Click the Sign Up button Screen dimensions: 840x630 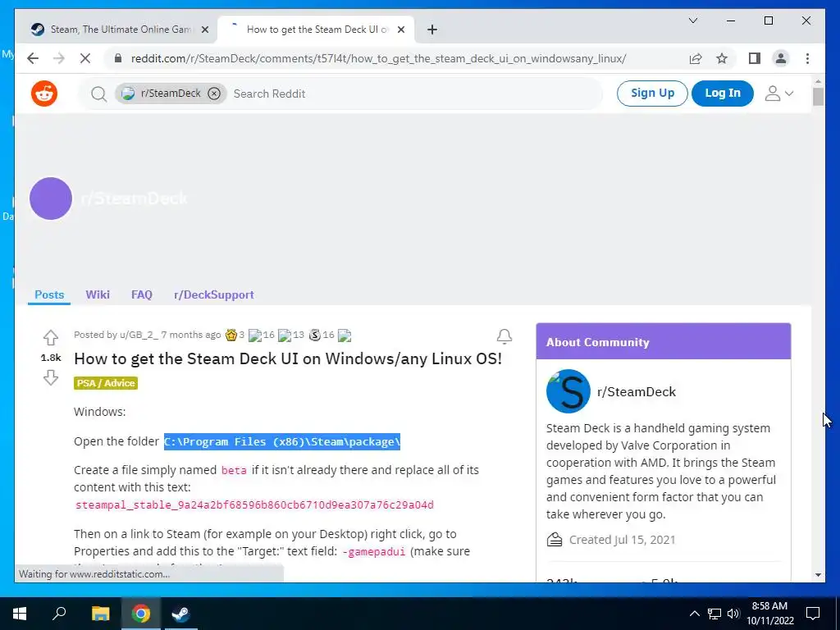click(x=652, y=94)
